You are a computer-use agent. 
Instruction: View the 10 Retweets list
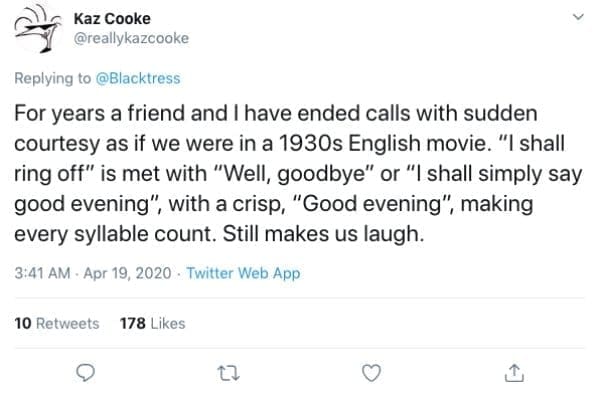[57, 324]
